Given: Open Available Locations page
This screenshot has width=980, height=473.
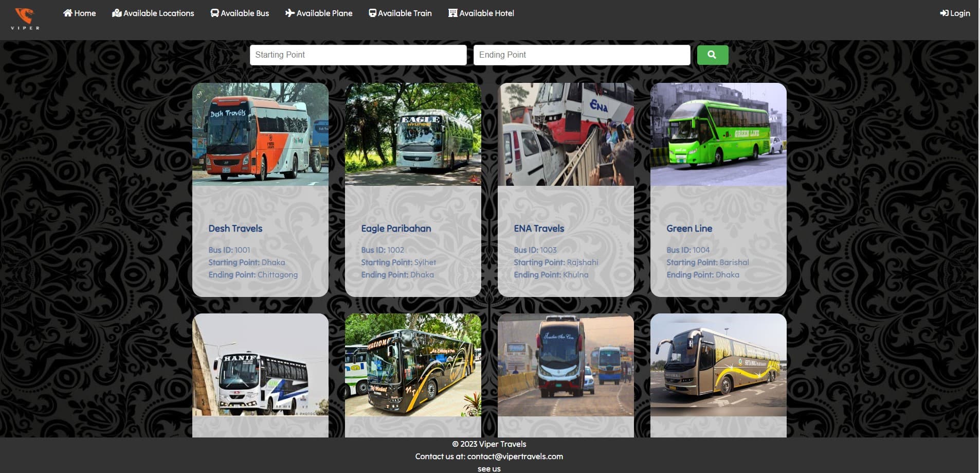Looking at the screenshot, I should (153, 13).
